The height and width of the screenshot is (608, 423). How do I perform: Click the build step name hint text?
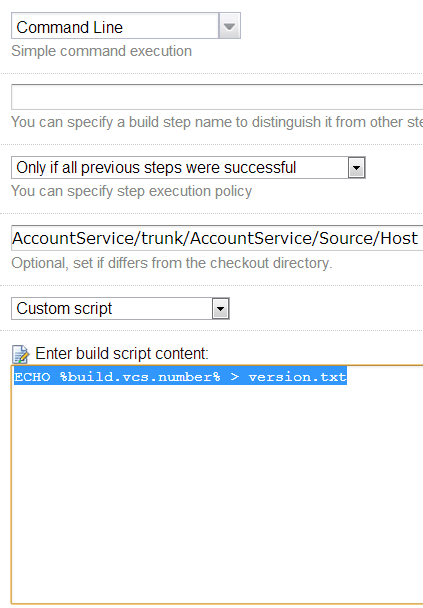point(217,122)
